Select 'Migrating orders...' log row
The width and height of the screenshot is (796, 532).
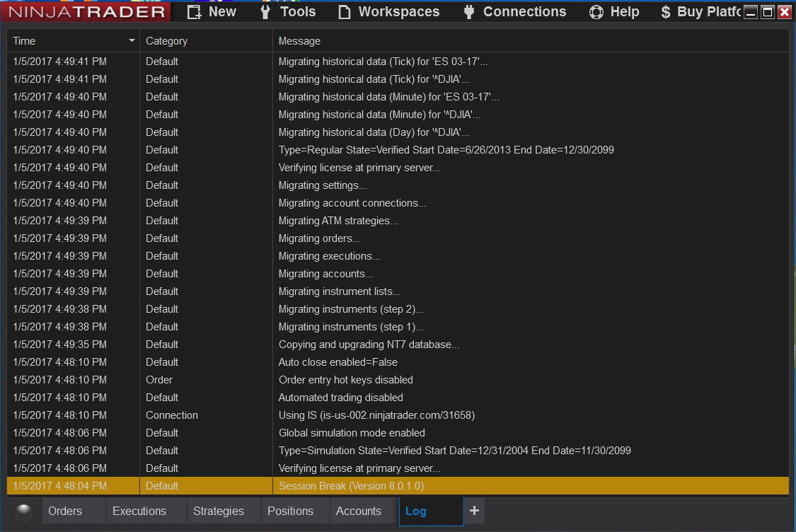[x=398, y=238]
